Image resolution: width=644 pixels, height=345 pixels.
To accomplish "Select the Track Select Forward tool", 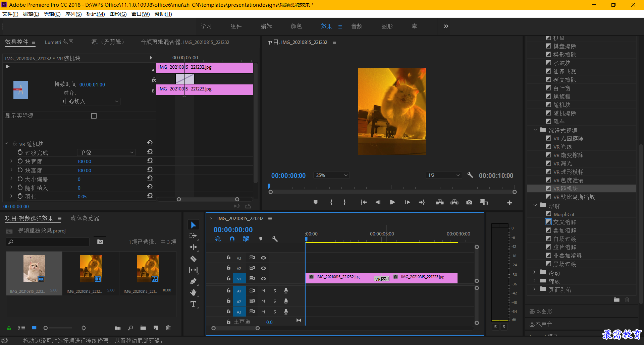I will click(193, 236).
